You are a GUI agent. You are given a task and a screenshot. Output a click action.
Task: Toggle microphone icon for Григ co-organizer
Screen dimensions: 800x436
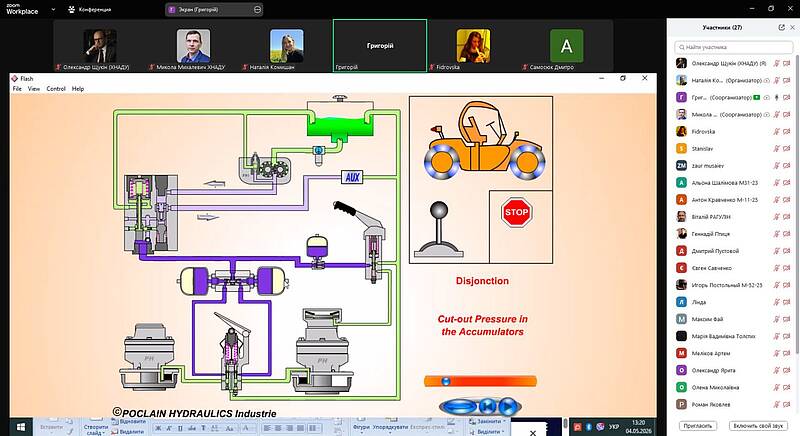(x=777, y=97)
